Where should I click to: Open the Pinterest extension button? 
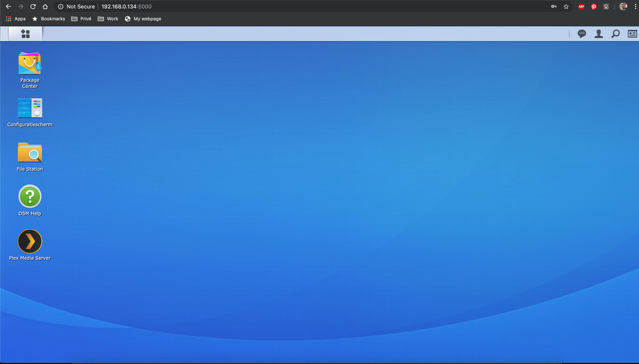coord(594,7)
